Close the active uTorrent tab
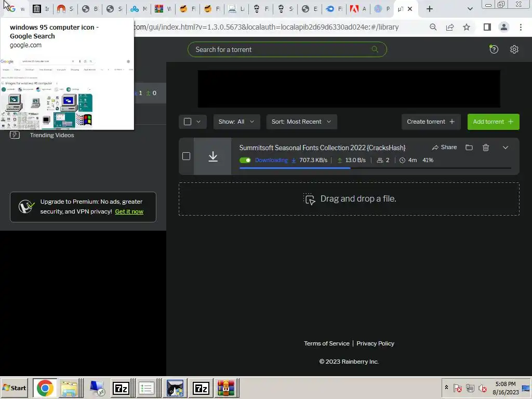The image size is (532, 399). point(410,9)
